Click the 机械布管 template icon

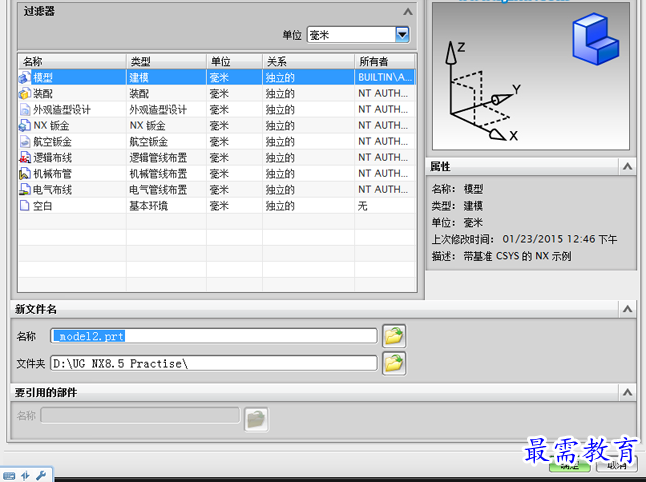click(x=25, y=174)
